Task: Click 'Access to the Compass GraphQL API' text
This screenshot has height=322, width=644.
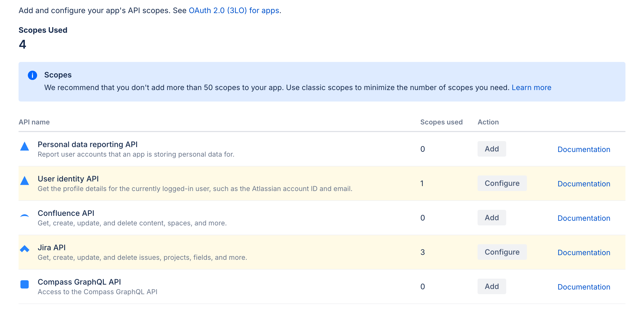Action: click(x=97, y=292)
